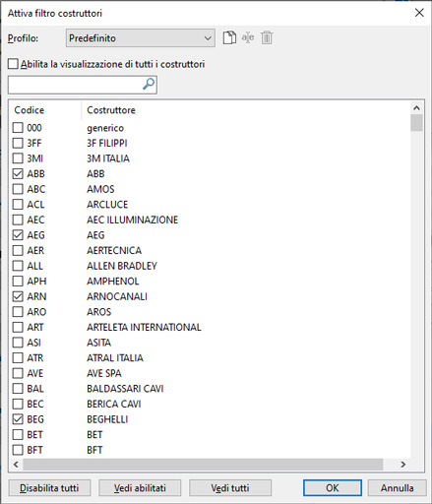Click the new profile page icon
The height and width of the screenshot is (504, 432).
click(x=229, y=37)
